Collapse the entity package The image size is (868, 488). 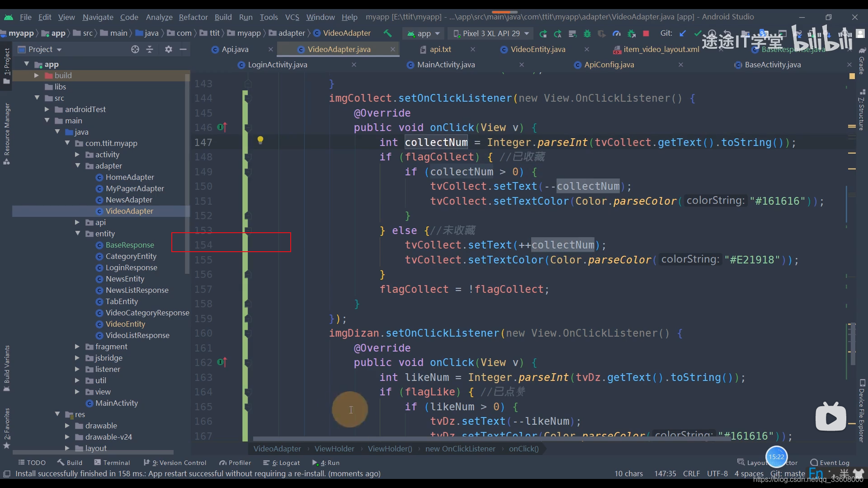coord(77,234)
